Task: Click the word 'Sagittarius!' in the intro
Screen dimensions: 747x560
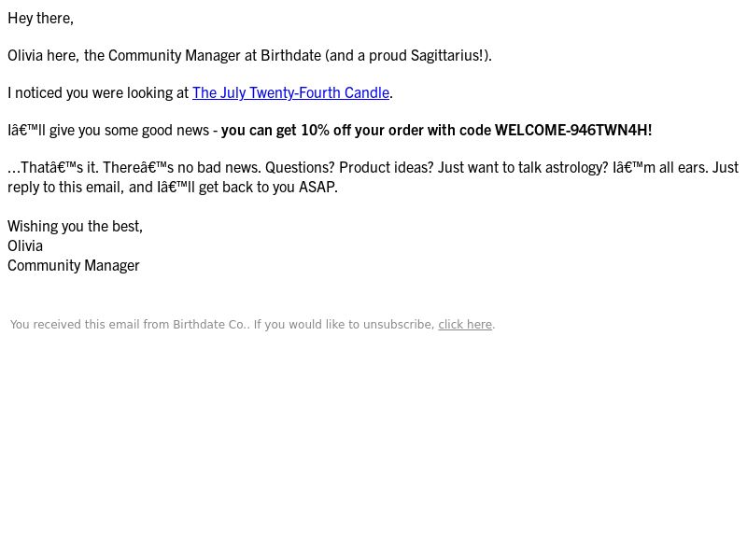Action: coord(447,55)
